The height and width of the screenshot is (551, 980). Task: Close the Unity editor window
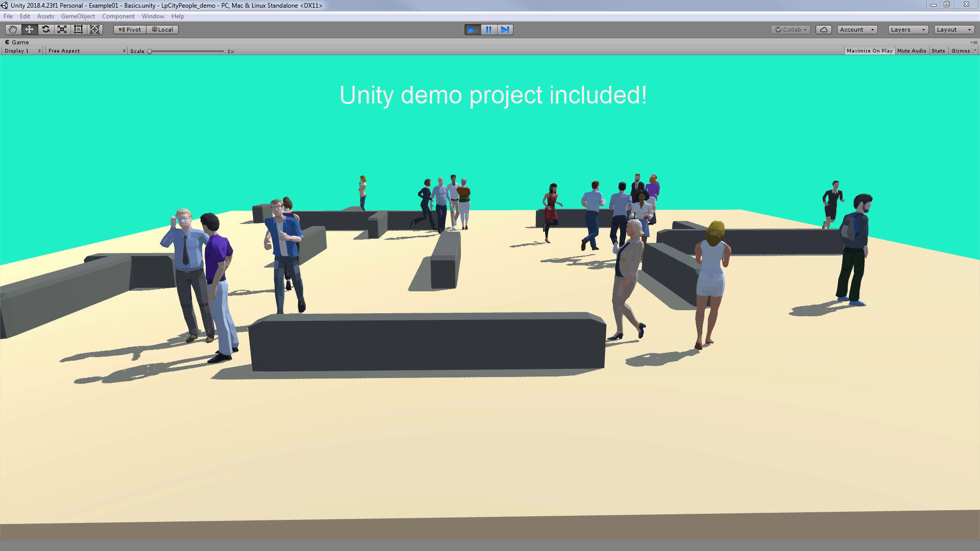966,5
